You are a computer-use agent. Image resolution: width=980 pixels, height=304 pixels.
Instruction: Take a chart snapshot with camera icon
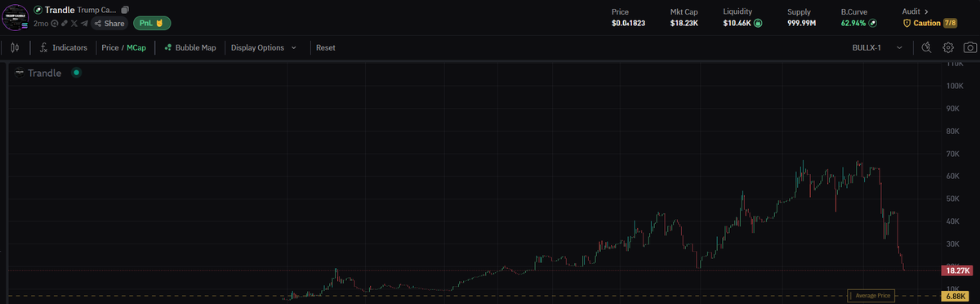click(x=969, y=47)
